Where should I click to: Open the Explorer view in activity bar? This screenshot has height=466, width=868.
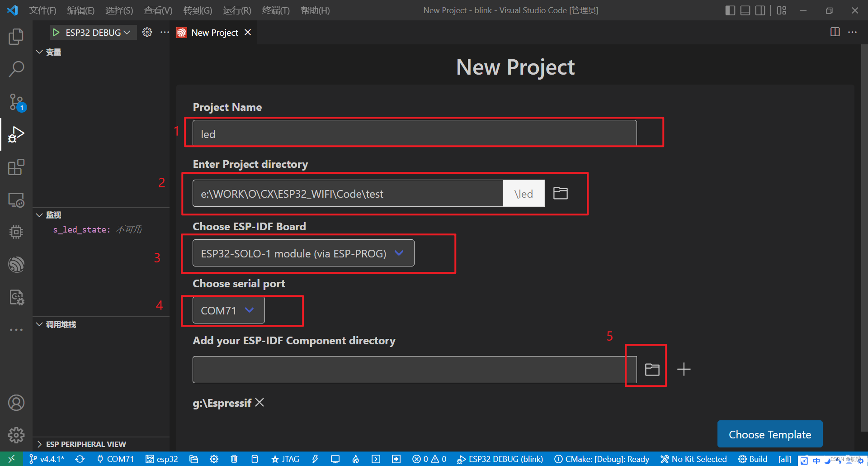(x=16, y=37)
